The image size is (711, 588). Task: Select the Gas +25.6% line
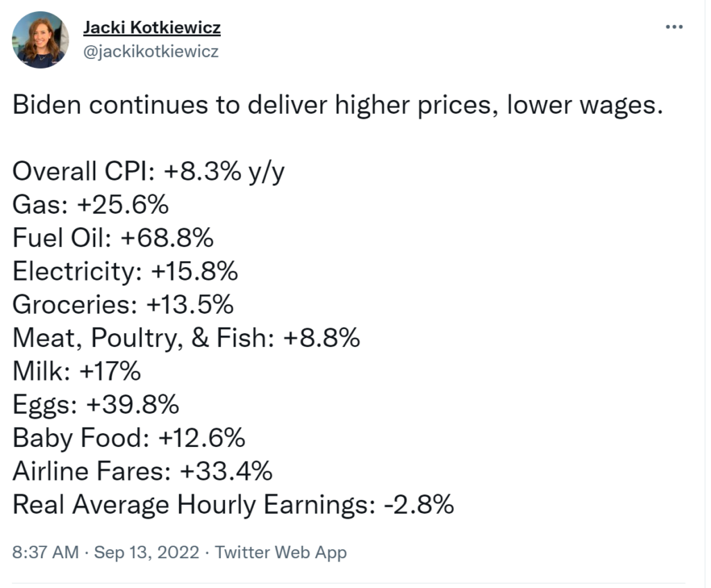(90, 205)
